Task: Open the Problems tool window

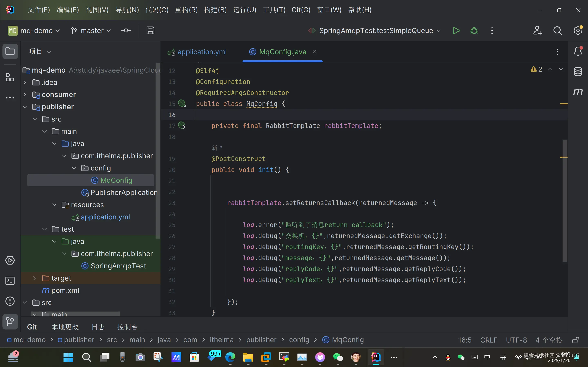Action: pyautogui.click(x=10, y=301)
